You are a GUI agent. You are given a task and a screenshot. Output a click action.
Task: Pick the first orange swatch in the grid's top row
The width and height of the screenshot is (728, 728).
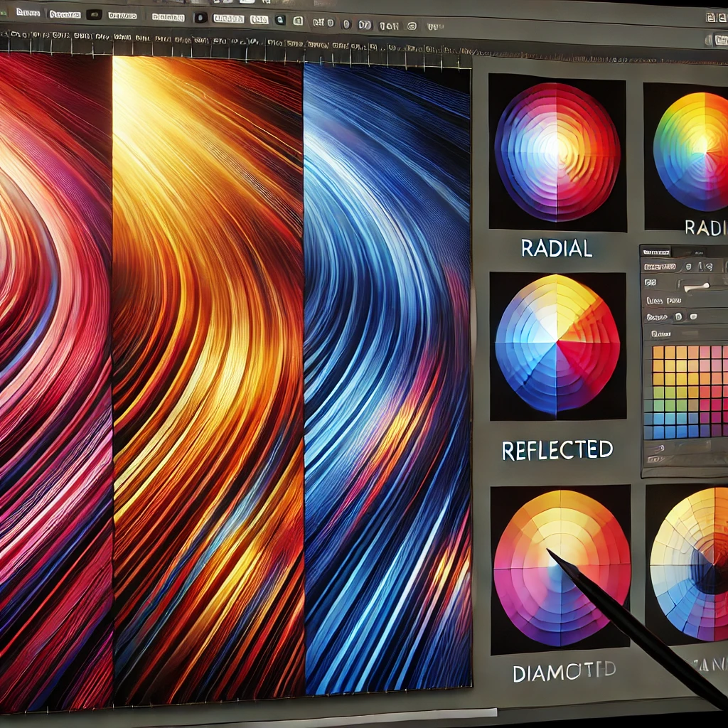(658, 353)
